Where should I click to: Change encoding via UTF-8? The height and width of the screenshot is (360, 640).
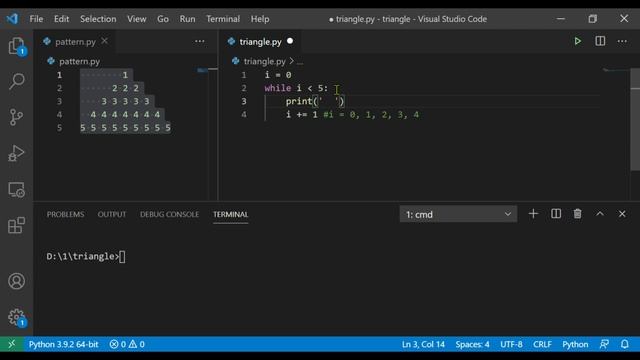click(x=511, y=344)
